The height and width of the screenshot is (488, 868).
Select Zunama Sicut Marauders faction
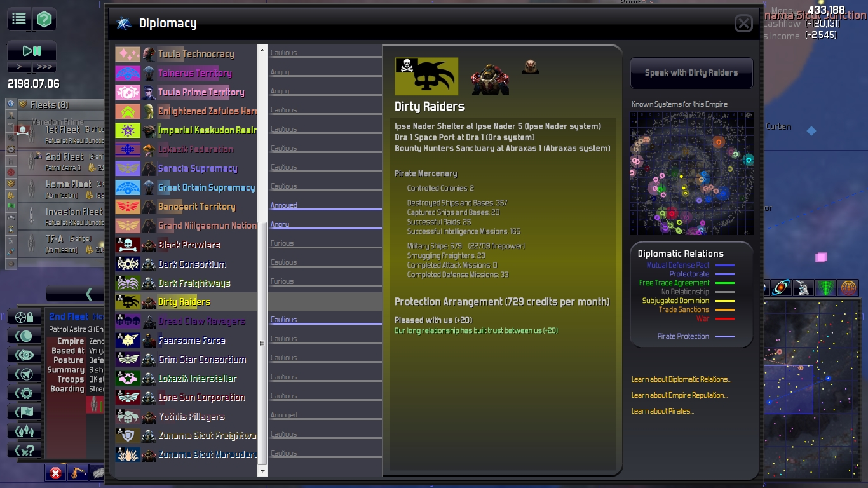tap(186, 454)
